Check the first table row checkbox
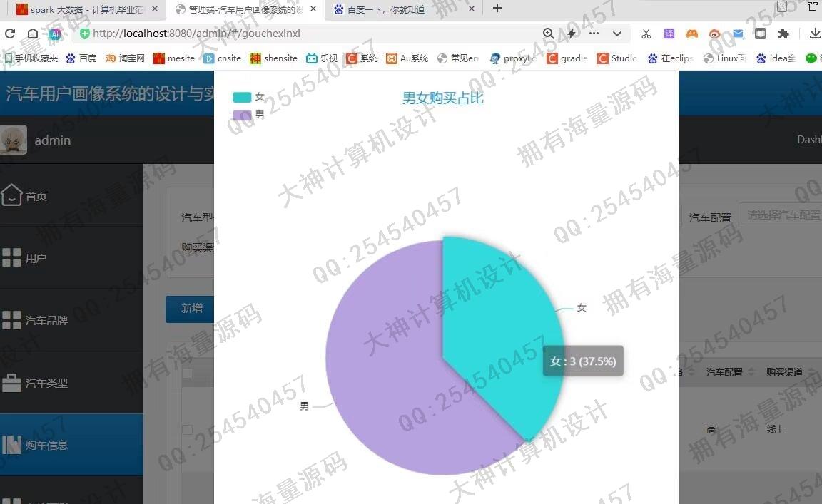 [x=187, y=429]
